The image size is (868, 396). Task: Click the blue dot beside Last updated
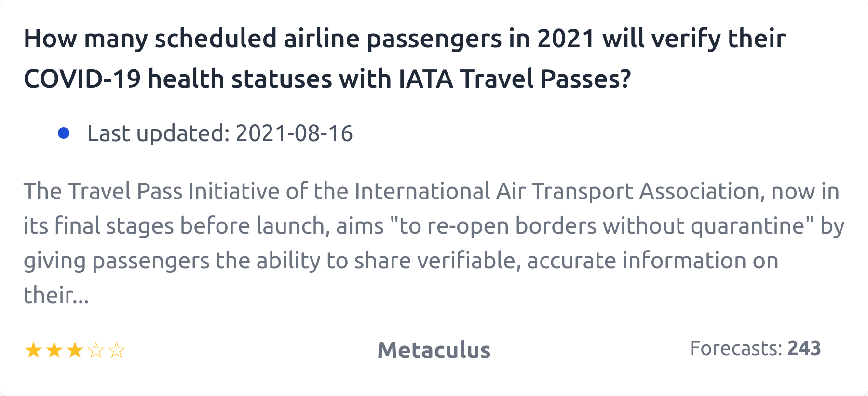click(64, 133)
